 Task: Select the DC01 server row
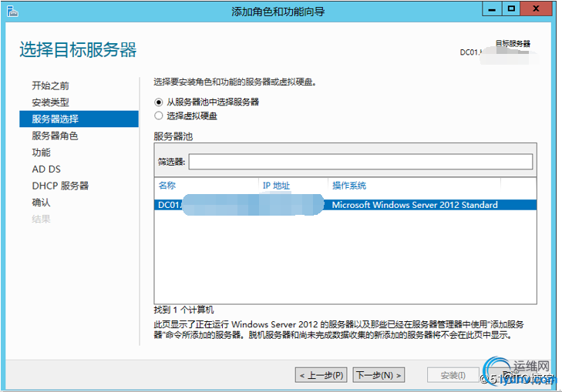(345, 205)
